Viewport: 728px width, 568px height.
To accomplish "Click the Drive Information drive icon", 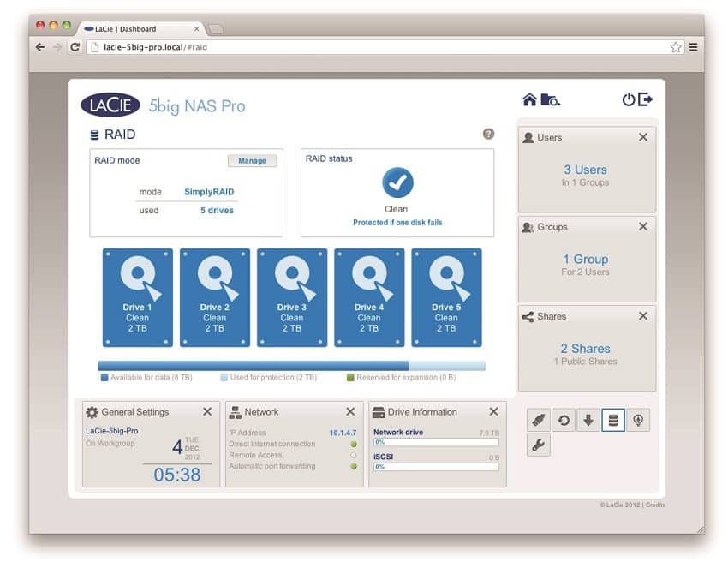I will (x=379, y=412).
